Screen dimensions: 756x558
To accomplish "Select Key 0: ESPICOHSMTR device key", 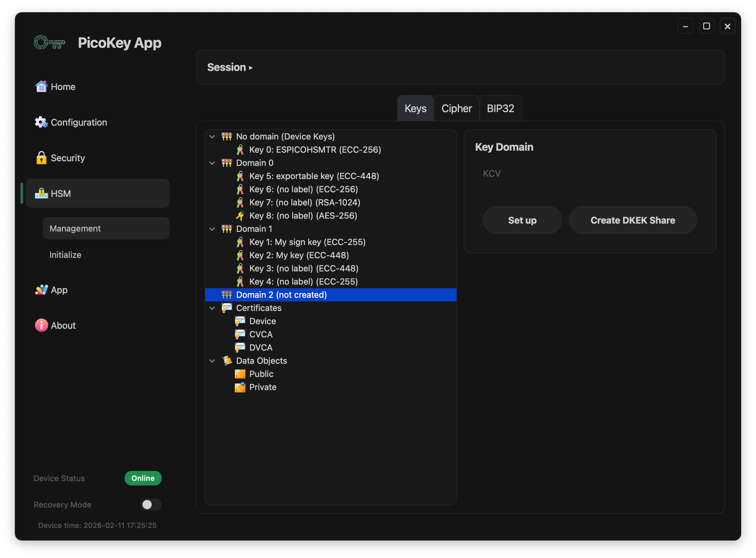I will pos(315,150).
